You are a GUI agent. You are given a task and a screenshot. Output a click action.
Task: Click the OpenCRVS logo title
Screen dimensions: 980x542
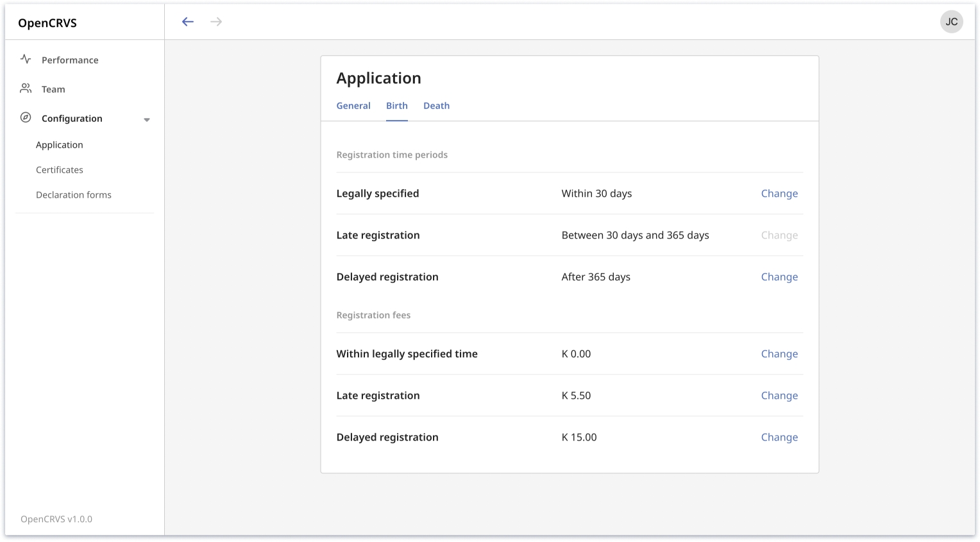47,23
